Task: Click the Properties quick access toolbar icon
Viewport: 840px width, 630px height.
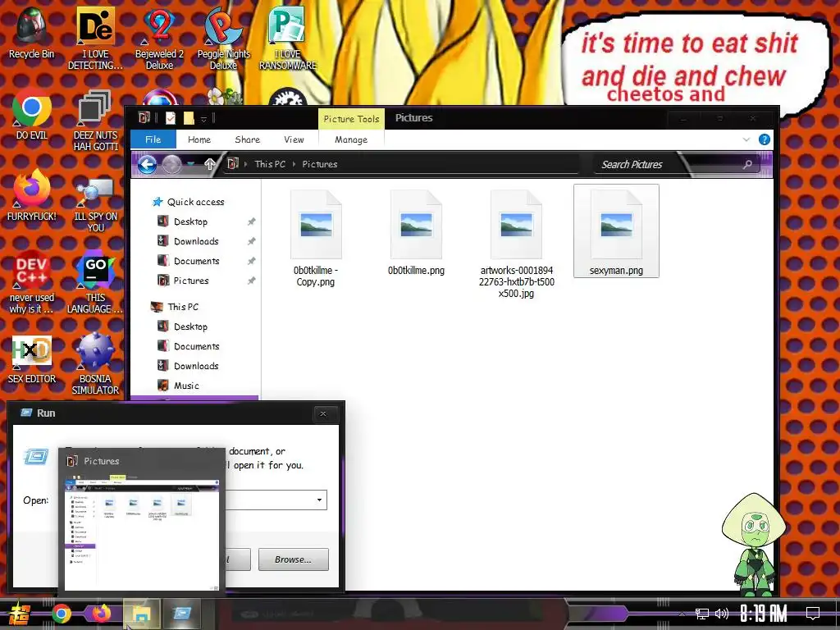Action: pyautogui.click(x=171, y=118)
